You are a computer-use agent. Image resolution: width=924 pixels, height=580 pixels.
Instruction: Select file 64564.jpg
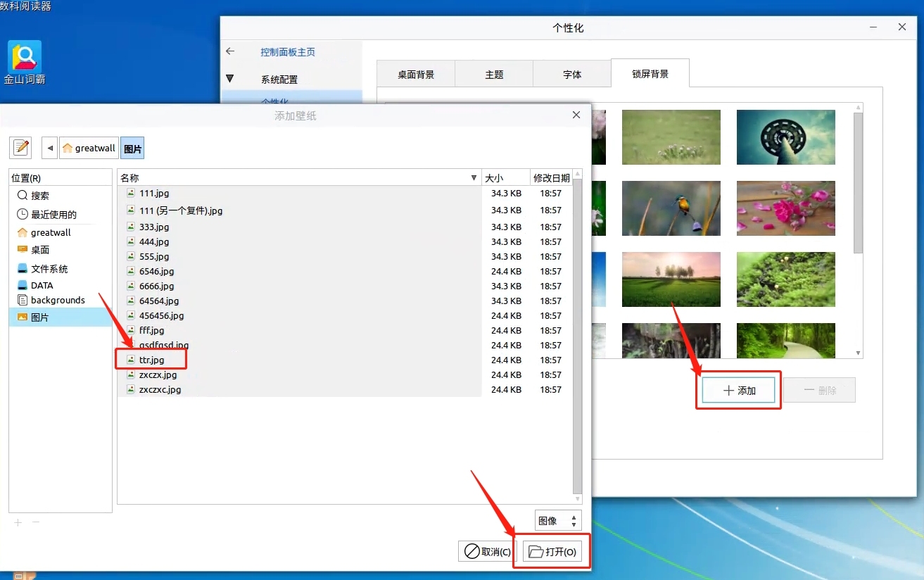(x=159, y=301)
